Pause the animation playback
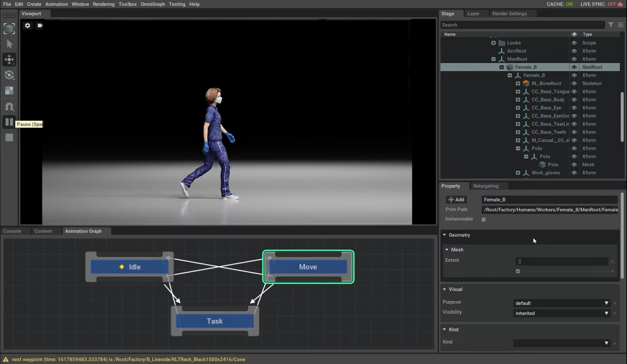Viewport: 627px width, 364px height. point(9,122)
